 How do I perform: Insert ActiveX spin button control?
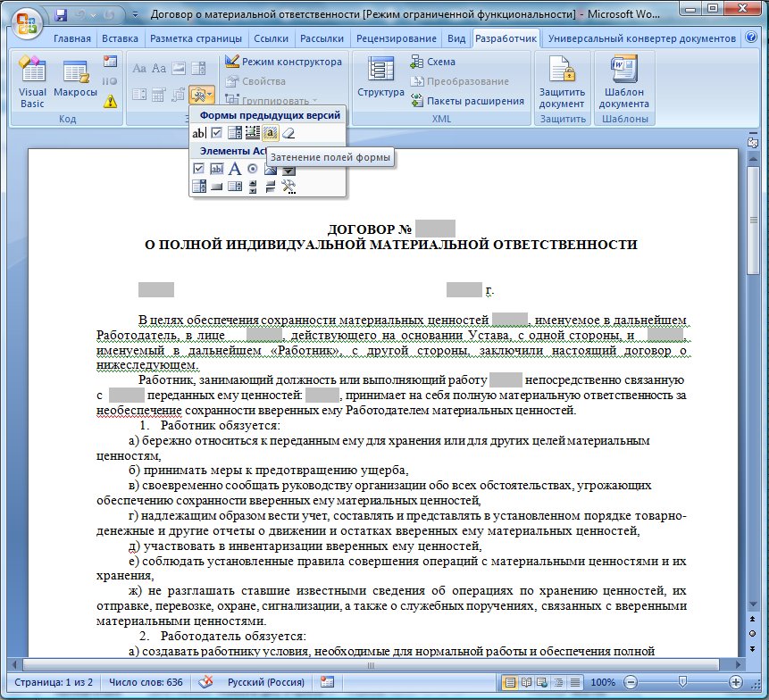[x=253, y=187]
